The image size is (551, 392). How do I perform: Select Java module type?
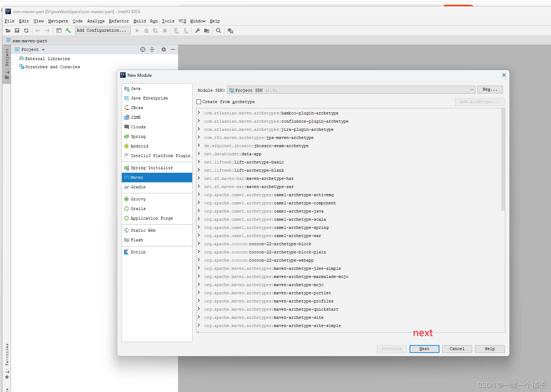click(157, 88)
